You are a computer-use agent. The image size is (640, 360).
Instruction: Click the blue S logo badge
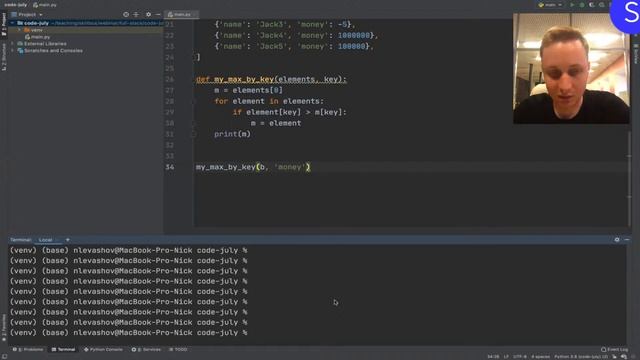tap(626, 15)
